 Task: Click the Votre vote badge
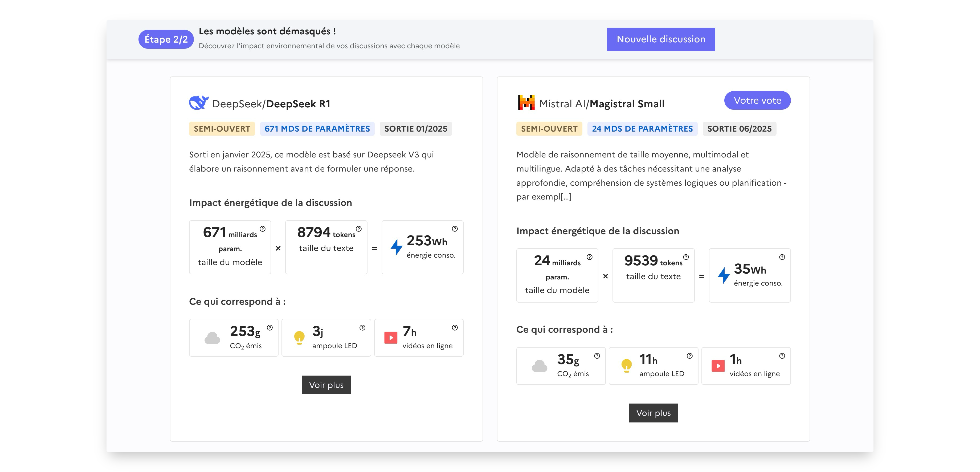point(757,100)
